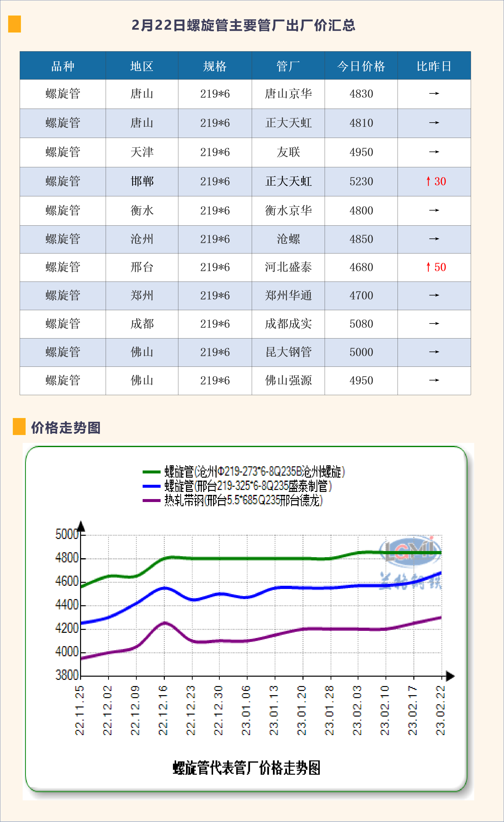Click the green legend swatch for 沧州 spiral pipe
504x822 pixels.
[151, 472]
